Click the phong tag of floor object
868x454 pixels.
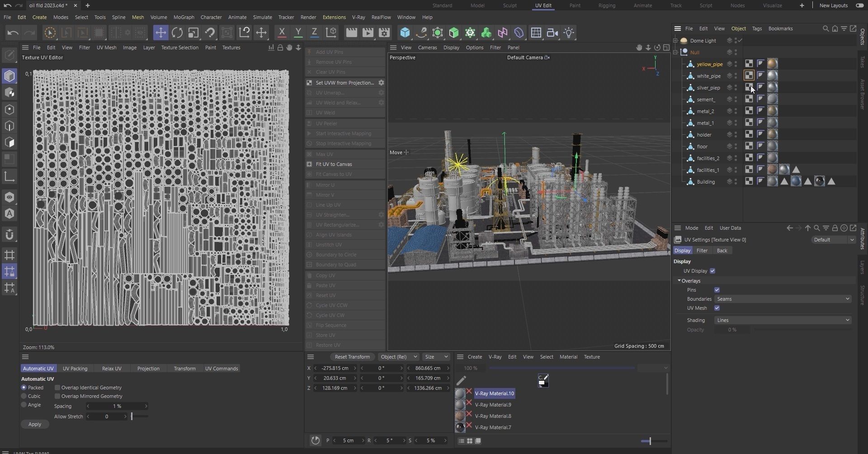click(x=760, y=146)
